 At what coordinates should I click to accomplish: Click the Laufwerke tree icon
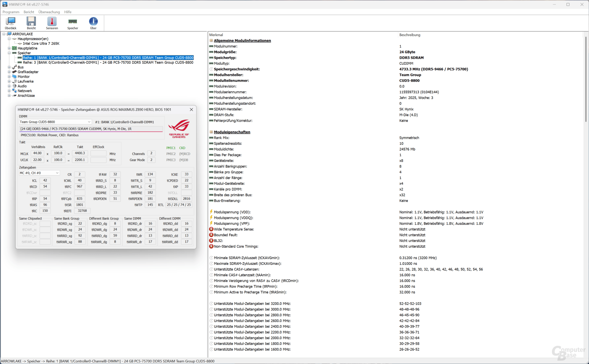(x=14, y=81)
